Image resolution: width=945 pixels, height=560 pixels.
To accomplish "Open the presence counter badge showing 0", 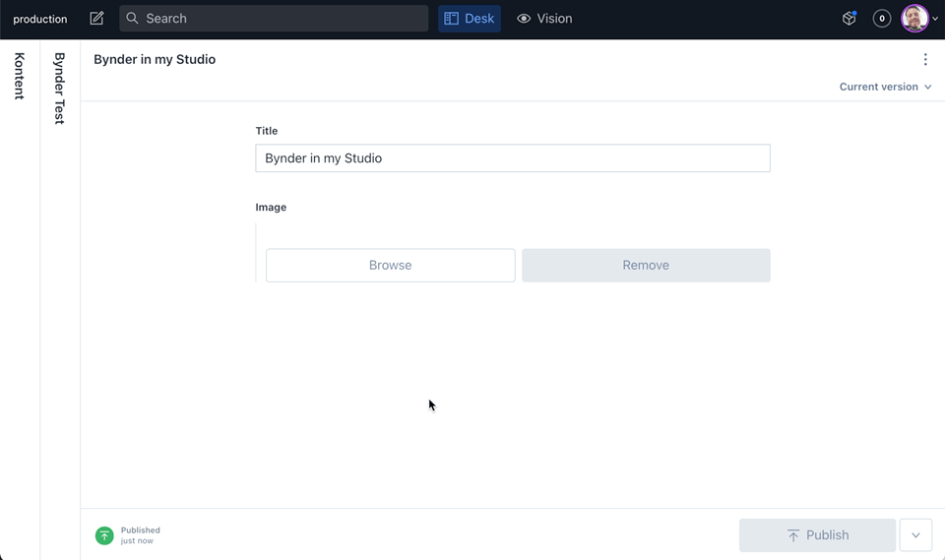I will click(x=882, y=19).
